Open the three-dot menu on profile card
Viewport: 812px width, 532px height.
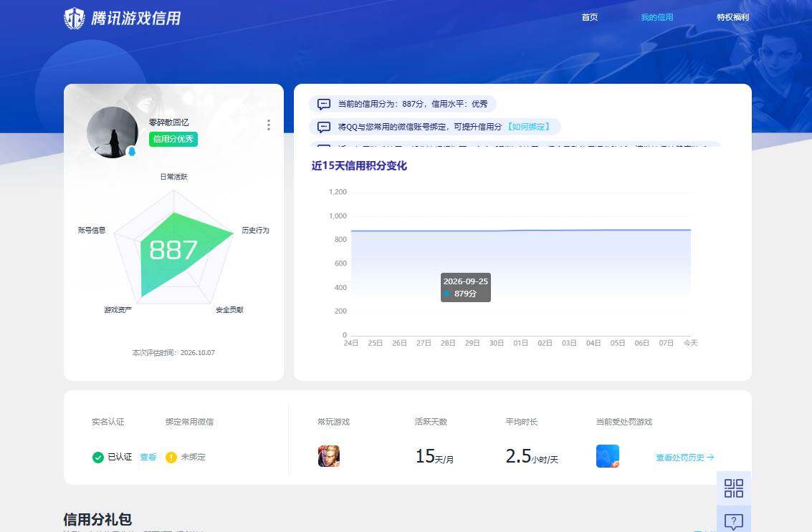pos(268,125)
